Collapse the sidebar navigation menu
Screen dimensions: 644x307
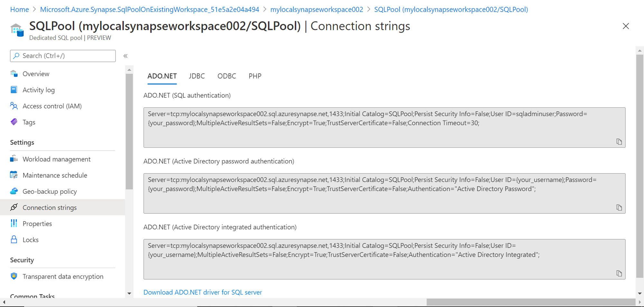[126, 56]
